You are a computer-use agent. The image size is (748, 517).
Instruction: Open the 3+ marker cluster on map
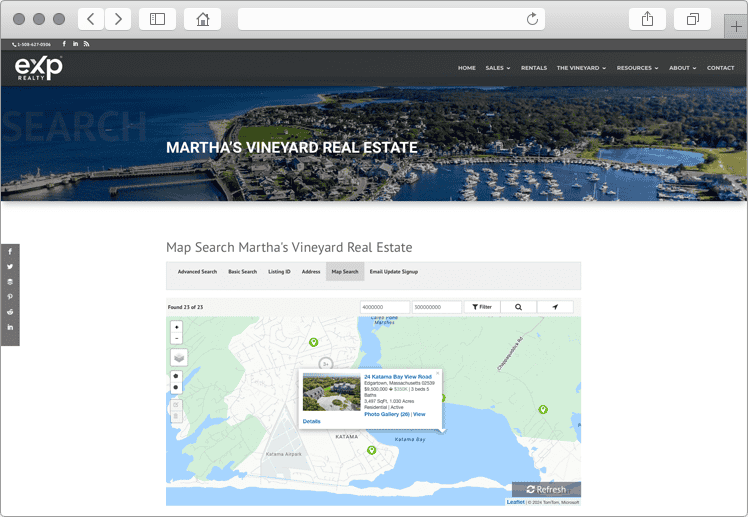tap(326, 364)
